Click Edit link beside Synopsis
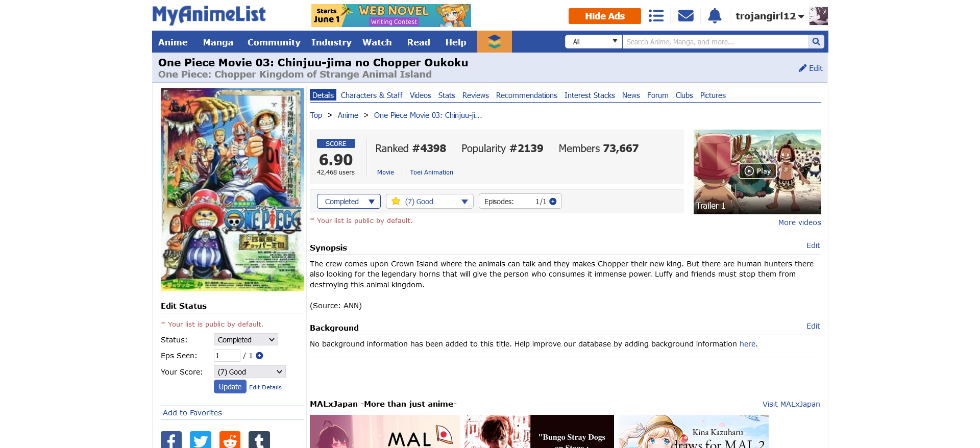Image resolution: width=980 pixels, height=448 pixels. coord(813,245)
